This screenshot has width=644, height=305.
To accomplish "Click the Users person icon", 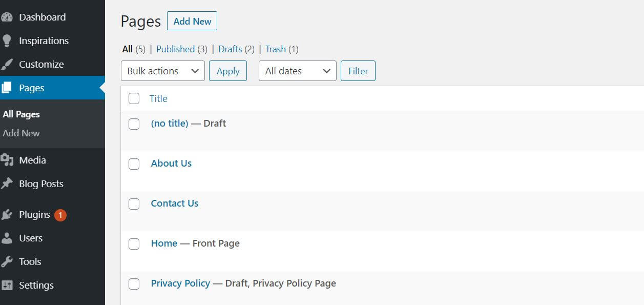I will 7,238.
